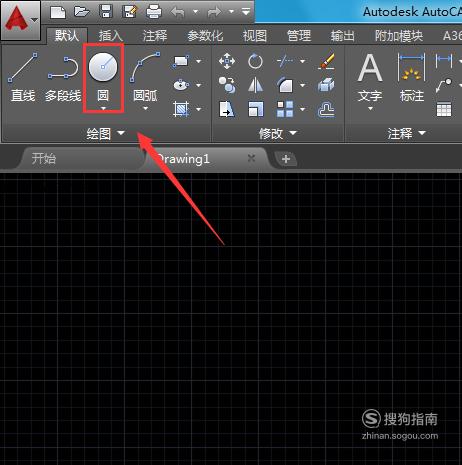Expand the 圆 circle options arrow
462x465 pixels.
103,108
